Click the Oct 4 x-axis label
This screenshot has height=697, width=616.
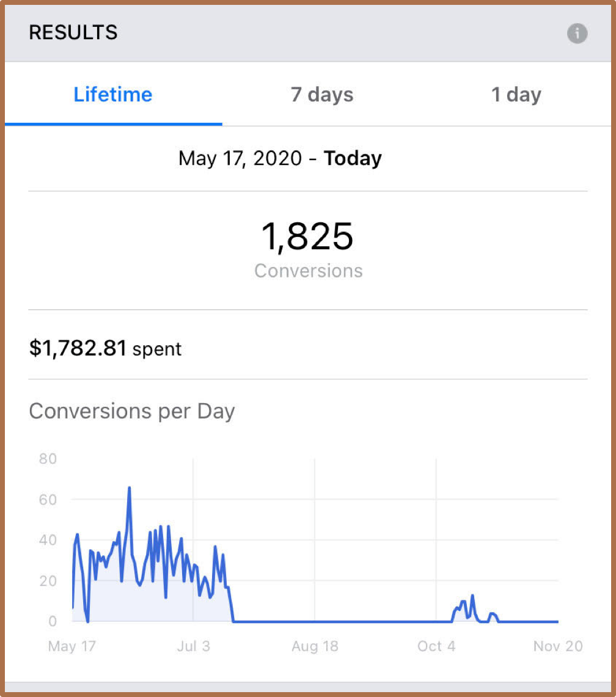click(436, 646)
